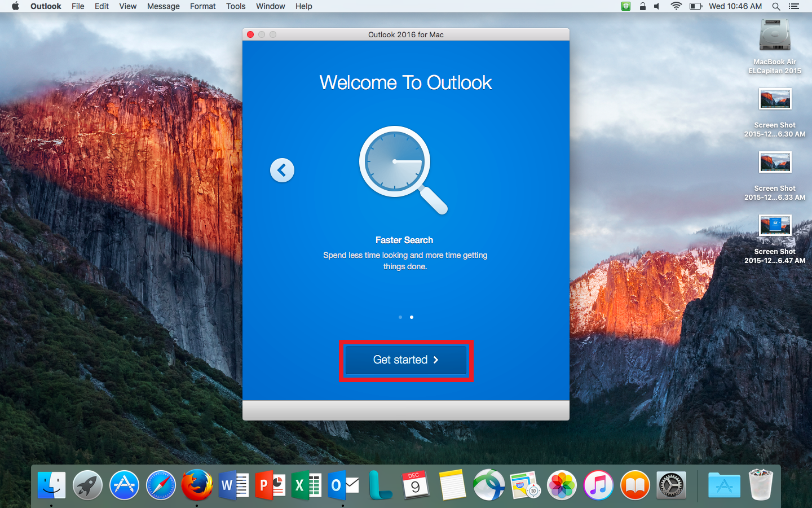Click the Get started button
The height and width of the screenshot is (508, 812).
point(405,360)
